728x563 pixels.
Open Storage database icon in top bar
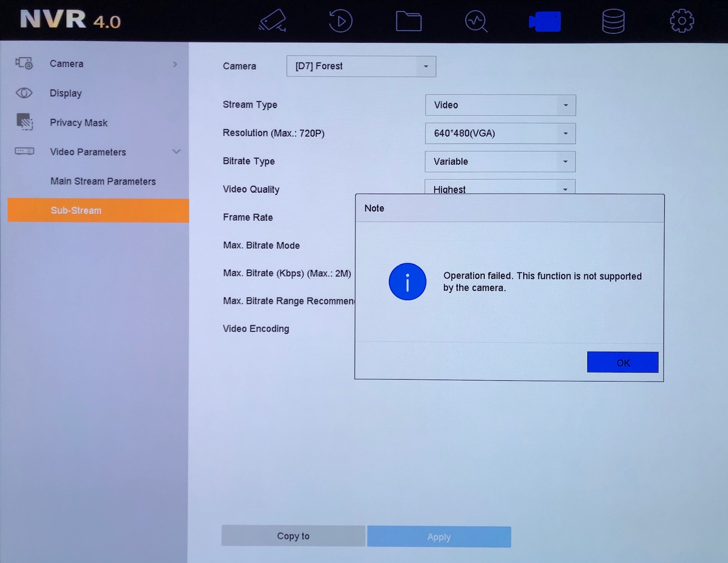613,21
